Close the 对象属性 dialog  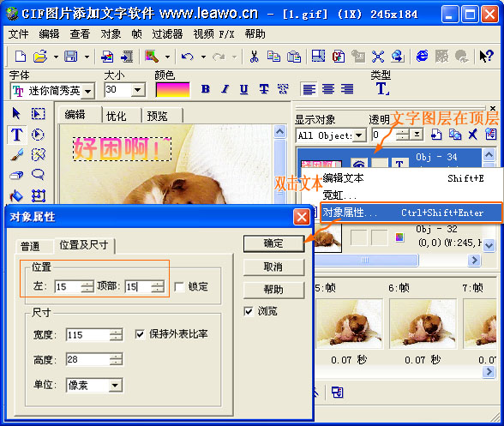302,217
